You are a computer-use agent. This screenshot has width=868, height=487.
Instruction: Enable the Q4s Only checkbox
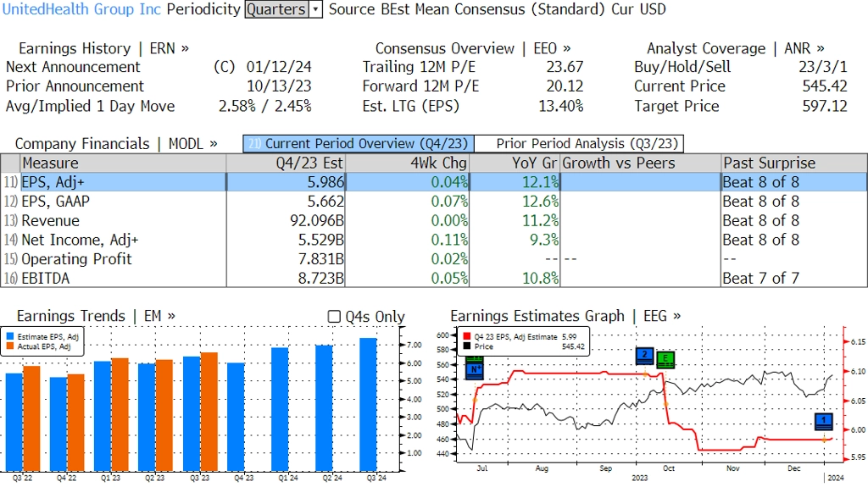[334, 317]
